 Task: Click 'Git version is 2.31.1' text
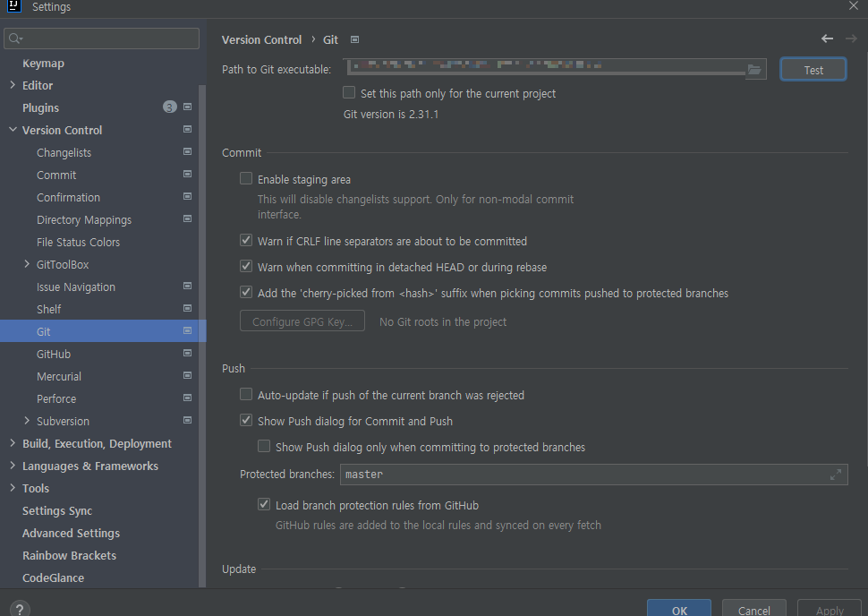pos(391,114)
